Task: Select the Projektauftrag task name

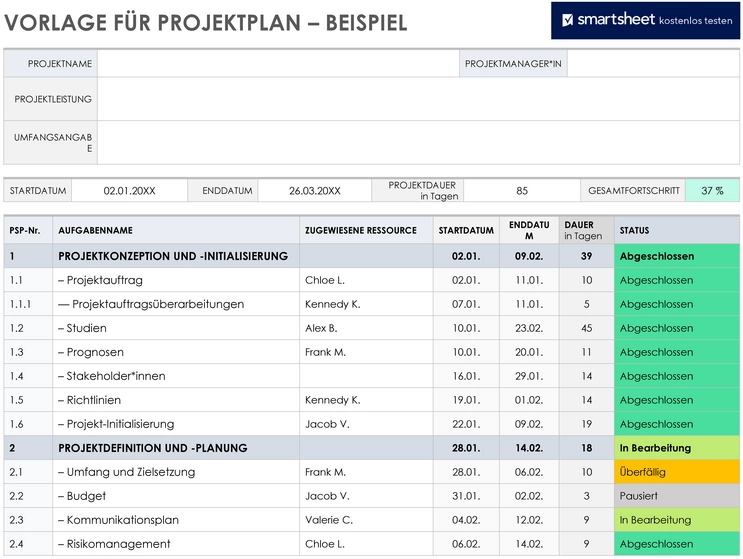Action: pos(176,280)
